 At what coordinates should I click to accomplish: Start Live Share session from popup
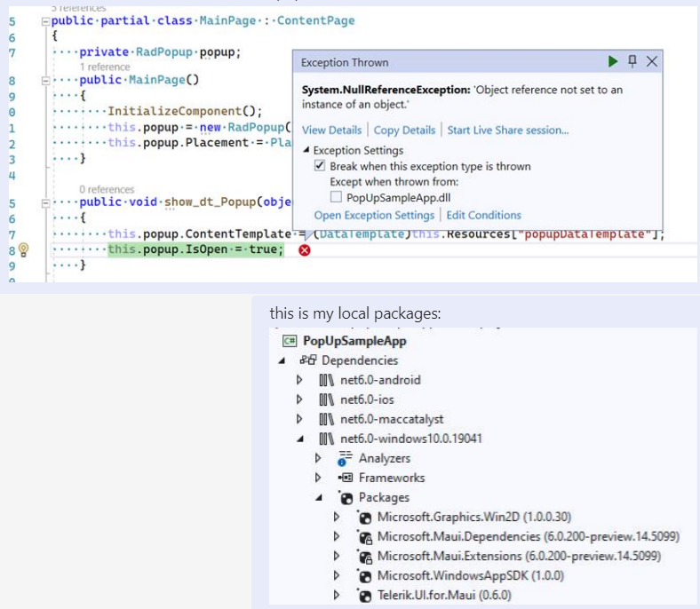(507, 130)
